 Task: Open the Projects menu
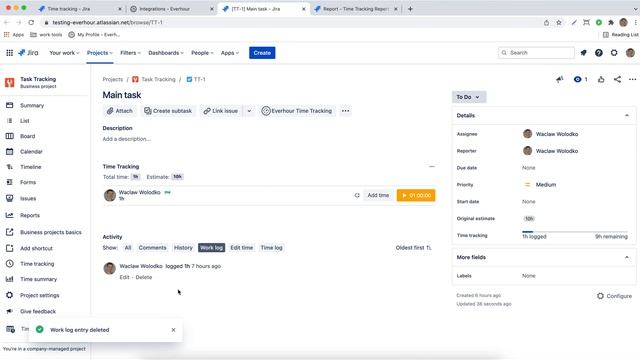(100, 53)
